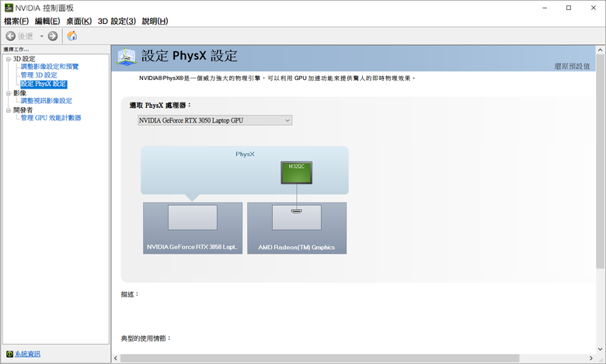Viewport: 606px width, 364px height.
Task: Open 調整影像設定和預覽 page
Action: coord(50,67)
